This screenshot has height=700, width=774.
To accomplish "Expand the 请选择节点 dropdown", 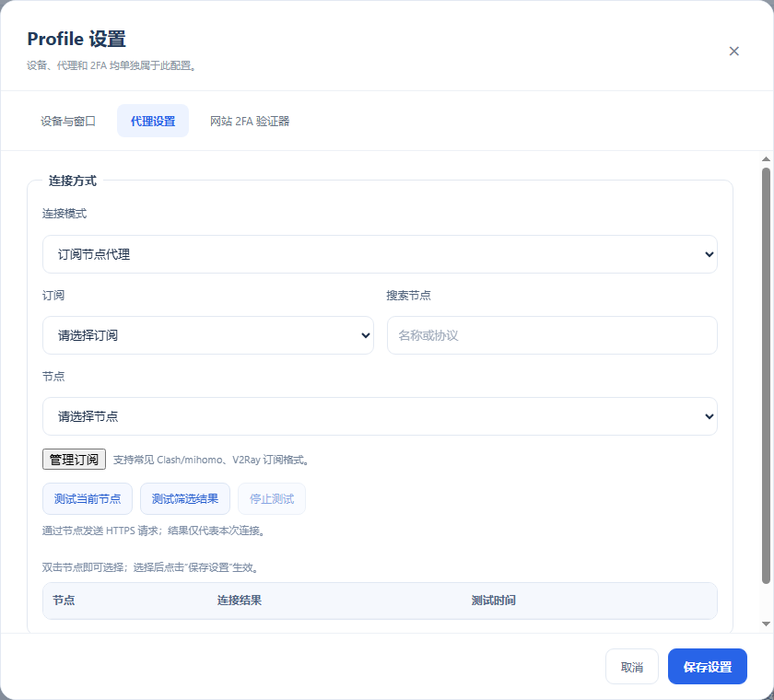I will (380, 416).
